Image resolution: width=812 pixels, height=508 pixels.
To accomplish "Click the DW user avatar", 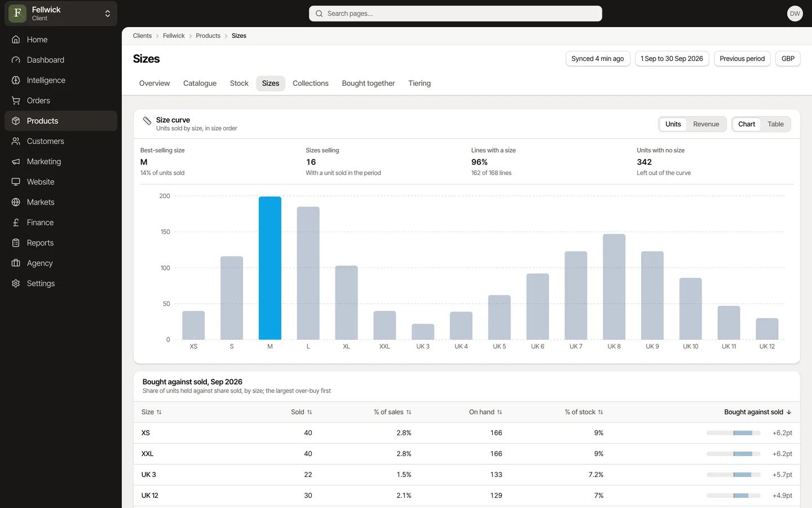I will pyautogui.click(x=795, y=14).
